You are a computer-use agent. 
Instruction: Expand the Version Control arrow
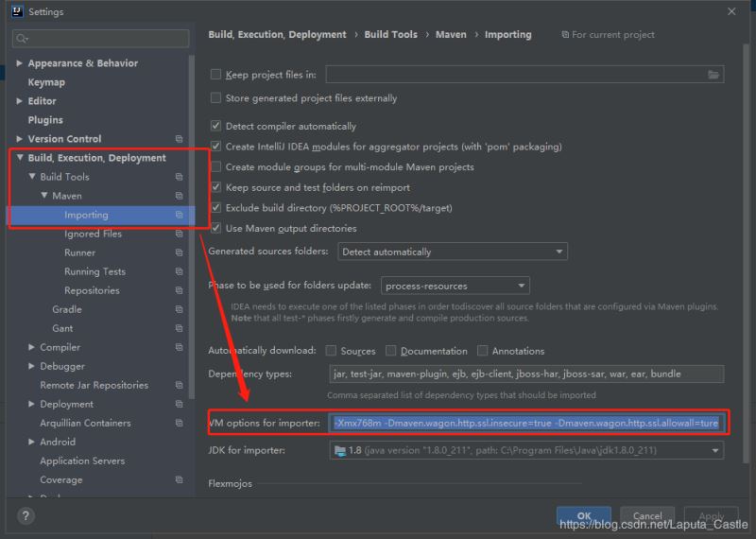19,139
